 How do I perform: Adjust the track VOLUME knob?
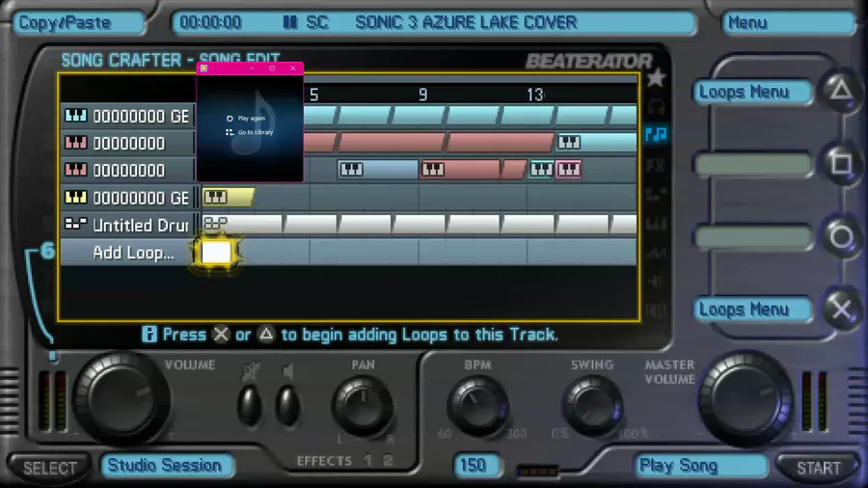tap(122, 397)
